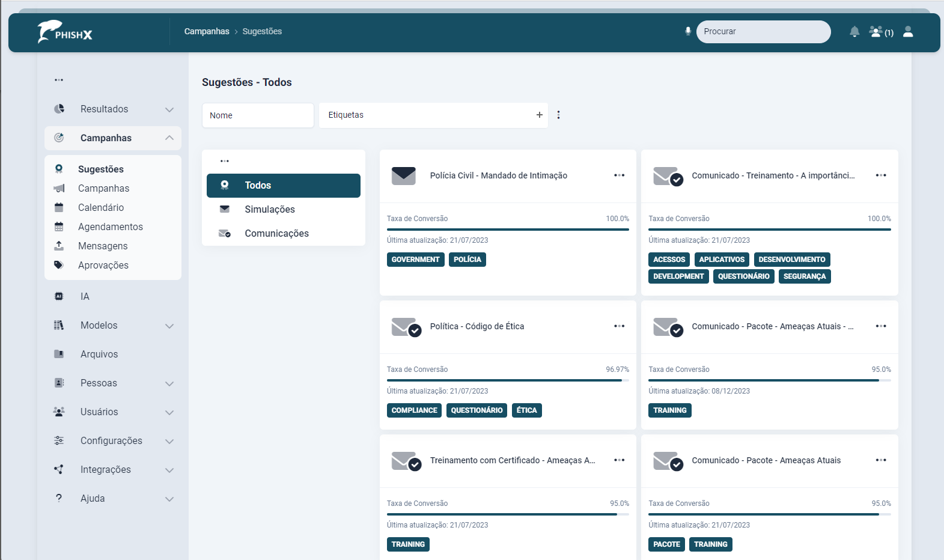Click the Mensagens upload icon
Image resolution: width=944 pixels, height=560 pixels.
click(59, 246)
